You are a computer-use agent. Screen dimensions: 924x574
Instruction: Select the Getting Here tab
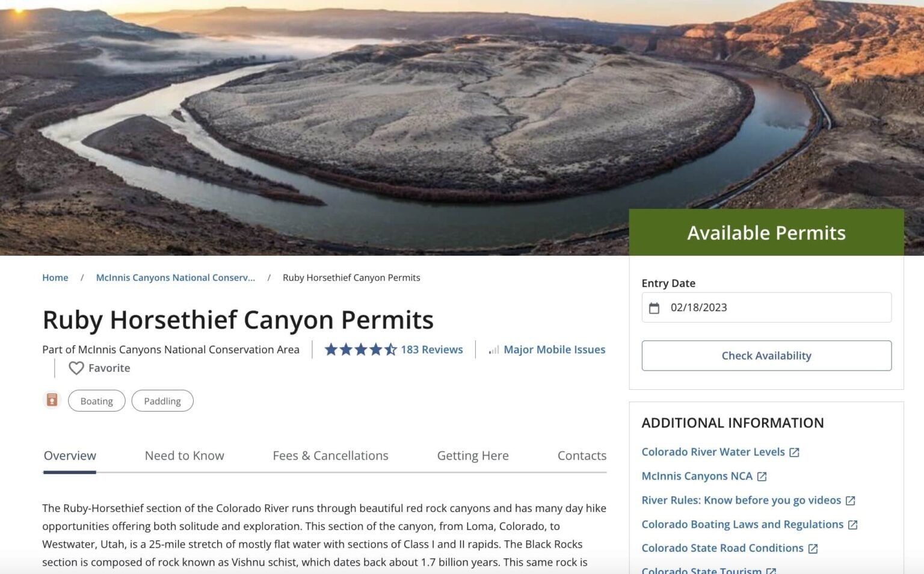coord(473,455)
